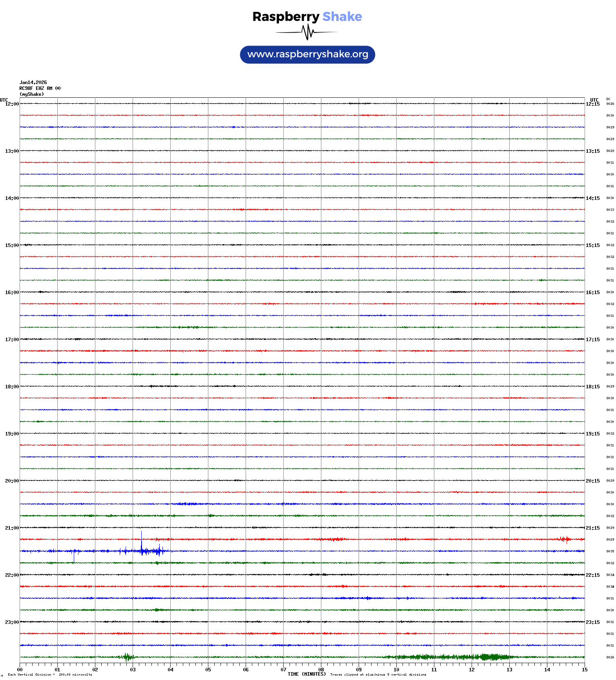Viewport: 616px width, 680px height.
Task: Click the 16:15 label on the right axis
Action: pos(592,292)
